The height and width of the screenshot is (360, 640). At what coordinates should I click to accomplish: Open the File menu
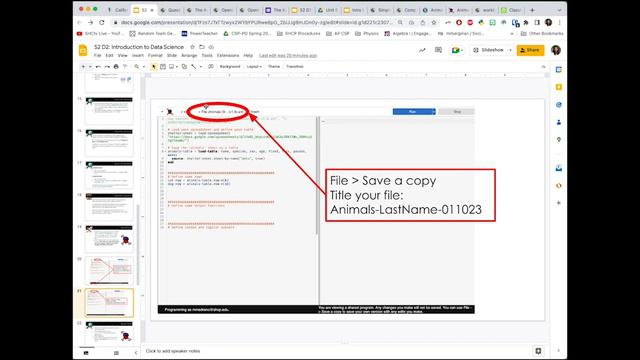pyautogui.click(x=97, y=56)
